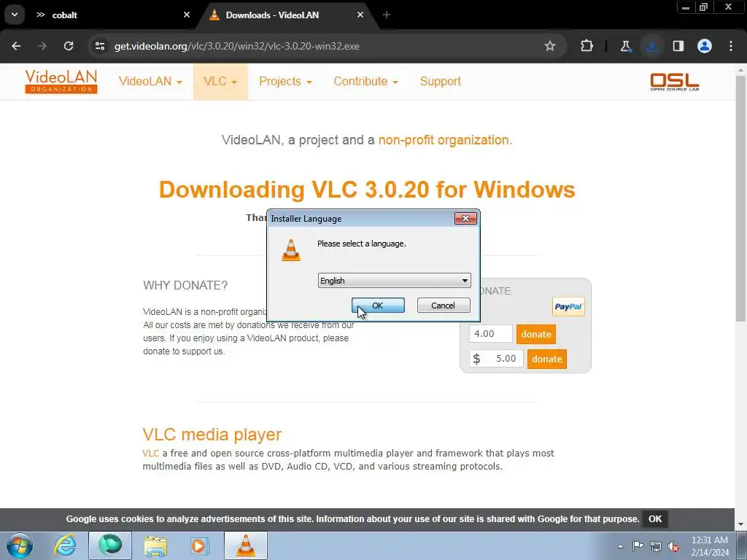Screen dimensions: 747x560
Task: Close the Installer Language dialog
Action: pyautogui.click(x=465, y=218)
